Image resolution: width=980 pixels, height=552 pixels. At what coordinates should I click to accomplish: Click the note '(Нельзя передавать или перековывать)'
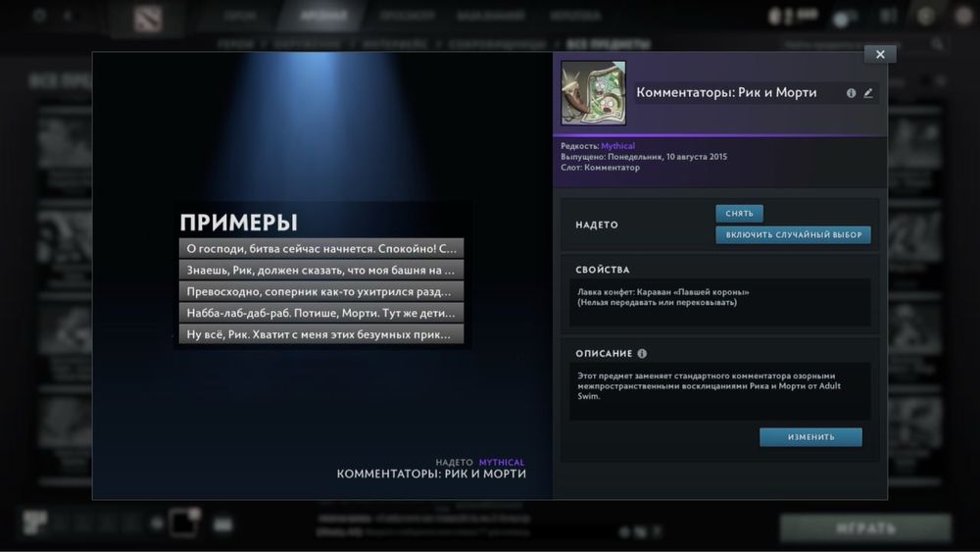pyautogui.click(x=657, y=303)
